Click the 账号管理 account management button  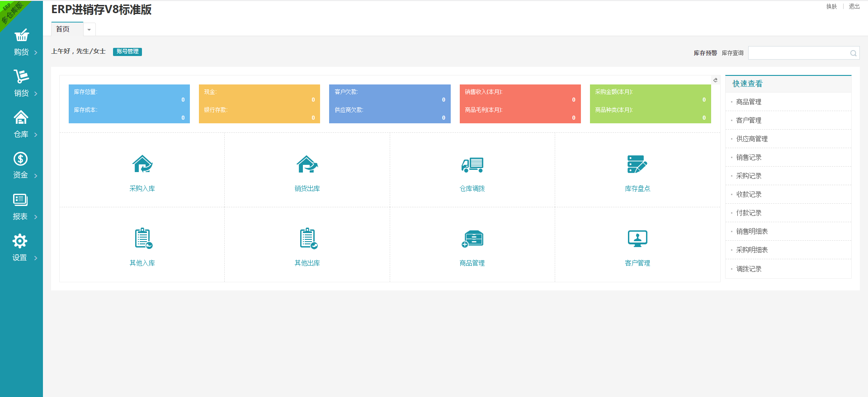(x=127, y=51)
